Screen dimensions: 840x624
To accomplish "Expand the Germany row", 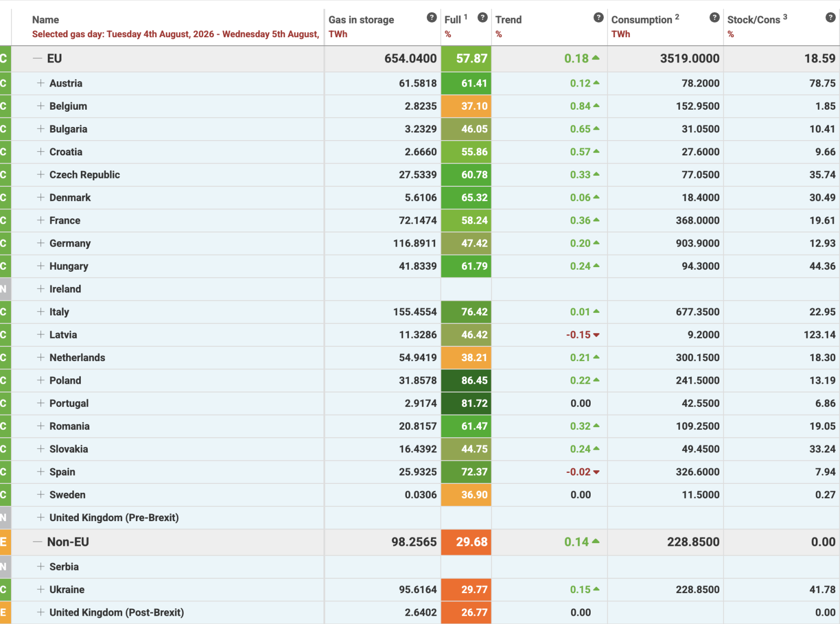I will [x=40, y=243].
